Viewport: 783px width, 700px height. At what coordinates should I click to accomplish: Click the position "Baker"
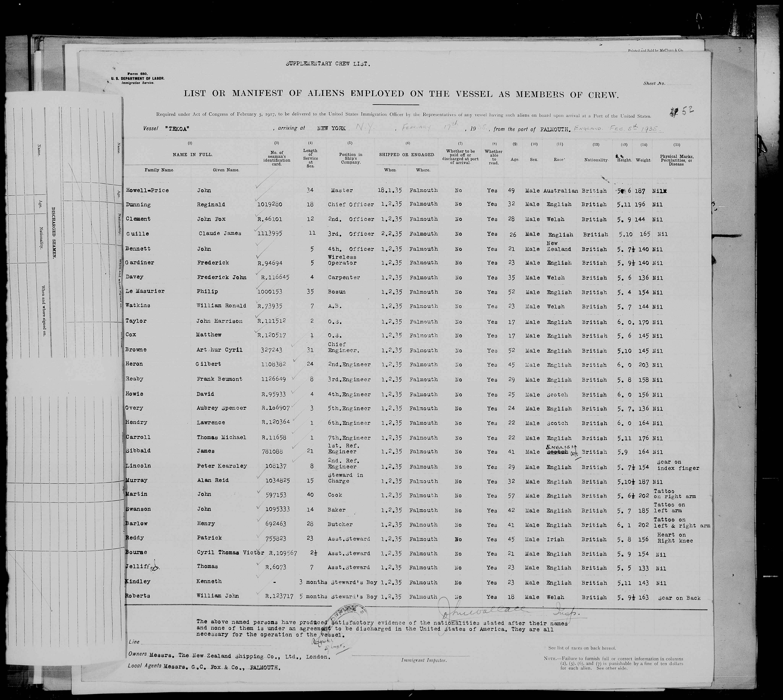pos(337,510)
